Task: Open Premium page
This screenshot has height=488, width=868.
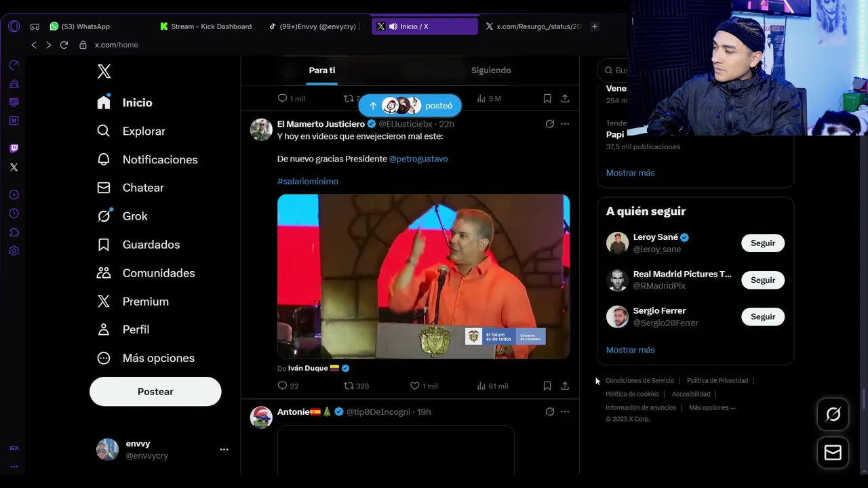Action: [132, 302]
